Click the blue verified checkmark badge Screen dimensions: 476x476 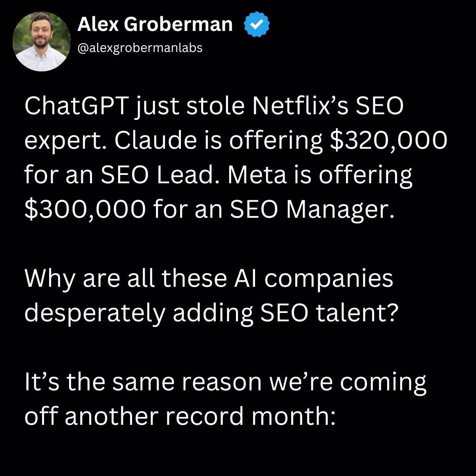(x=257, y=25)
